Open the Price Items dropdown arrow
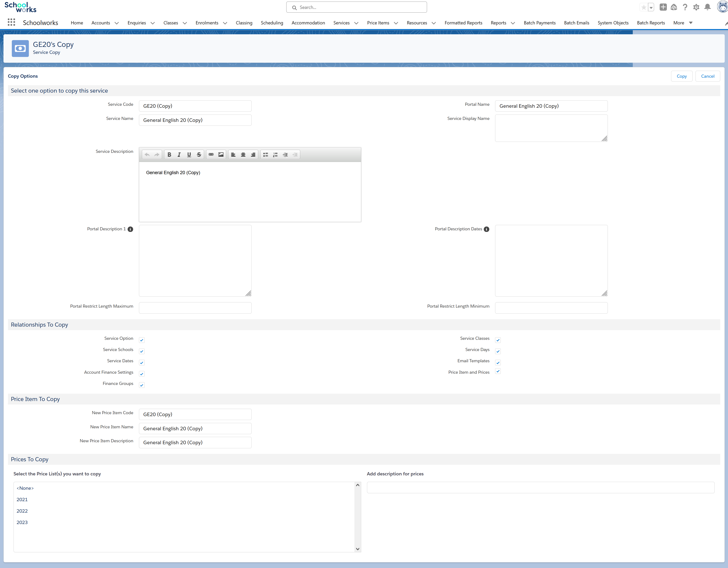Image resolution: width=728 pixels, height=568 pixels. pos(396,23)
